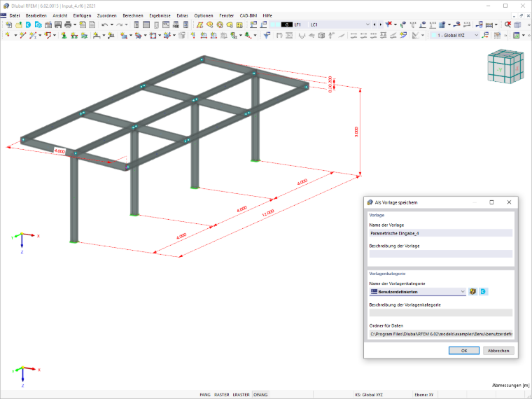Open the Ergebnisse menu
The image size is (532, 399).
click(x=160, y=15)
